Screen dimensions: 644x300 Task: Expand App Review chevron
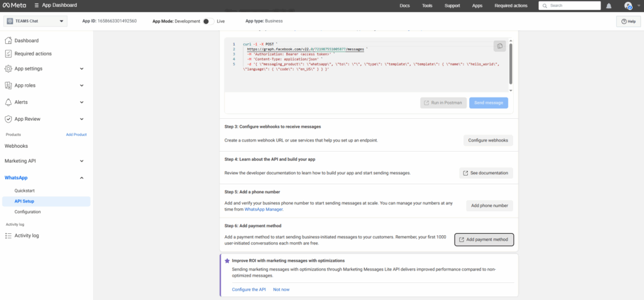click(x=82, y=119)
